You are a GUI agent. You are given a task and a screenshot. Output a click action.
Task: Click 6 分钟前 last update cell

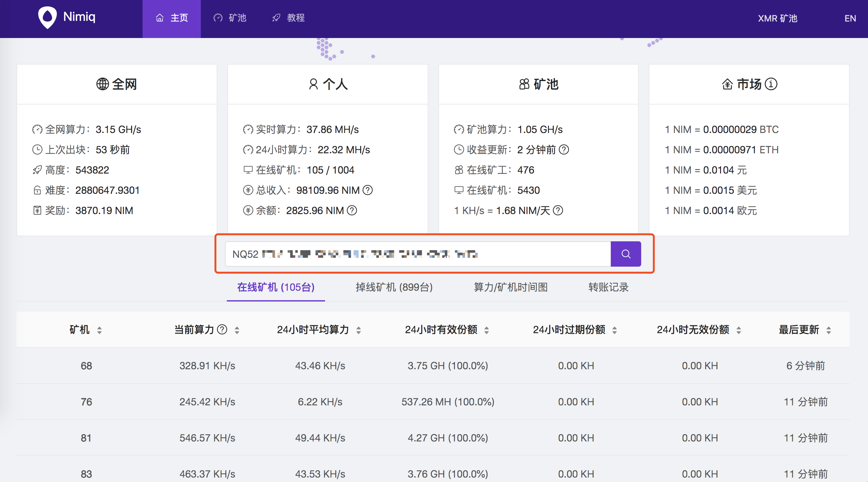[806, 366]
